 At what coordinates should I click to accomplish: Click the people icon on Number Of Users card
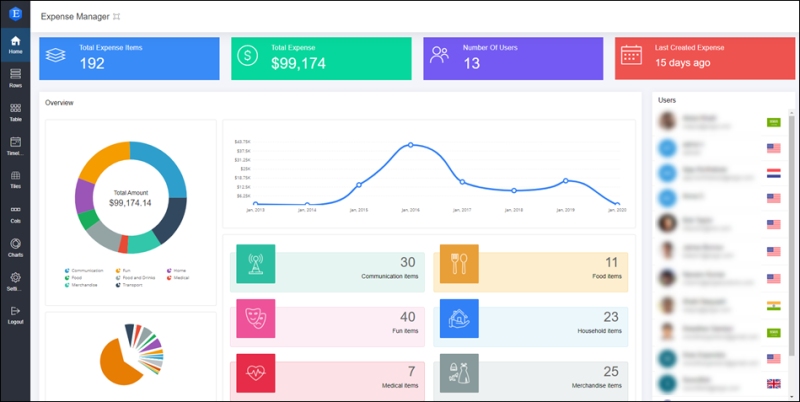click(439, 55)
